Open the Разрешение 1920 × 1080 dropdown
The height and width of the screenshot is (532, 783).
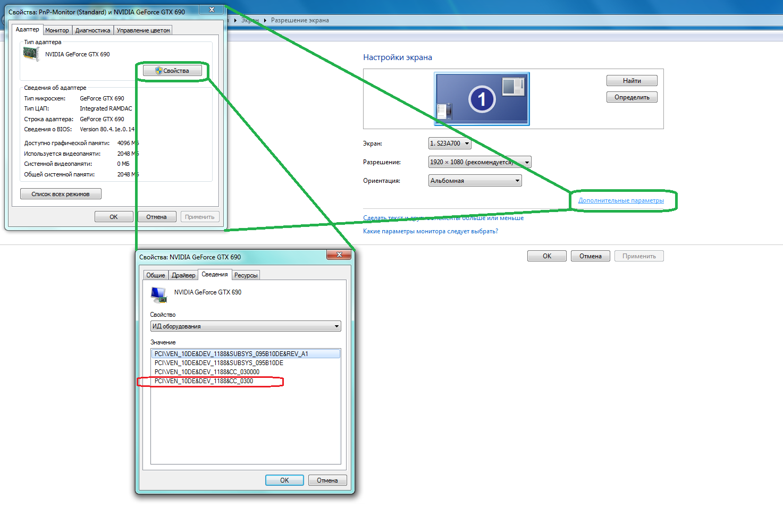click(x=479, y=162)
